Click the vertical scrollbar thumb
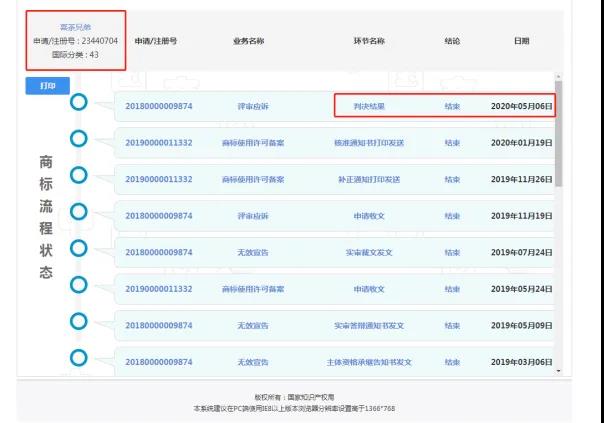Image resolution: width=604 pixels, height=423 pixels. point(559,134)
